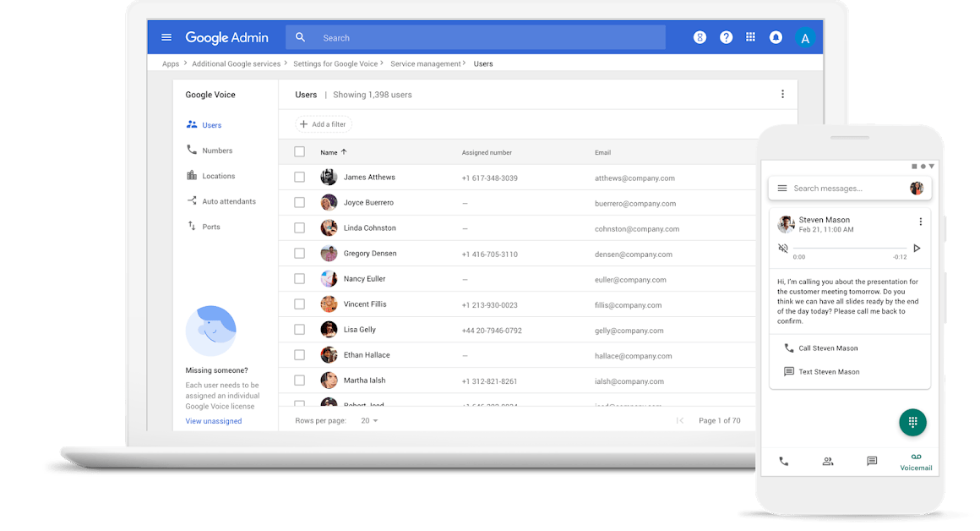This screenshot has width=980, height=531.
Task: Check the box for Linda Cohnston
Action: (x=299, y=227)
